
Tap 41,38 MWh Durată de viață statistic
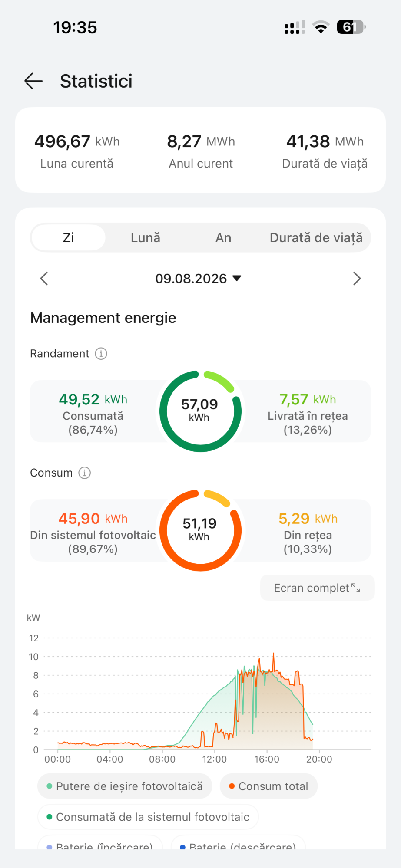[x=325, y=151]
